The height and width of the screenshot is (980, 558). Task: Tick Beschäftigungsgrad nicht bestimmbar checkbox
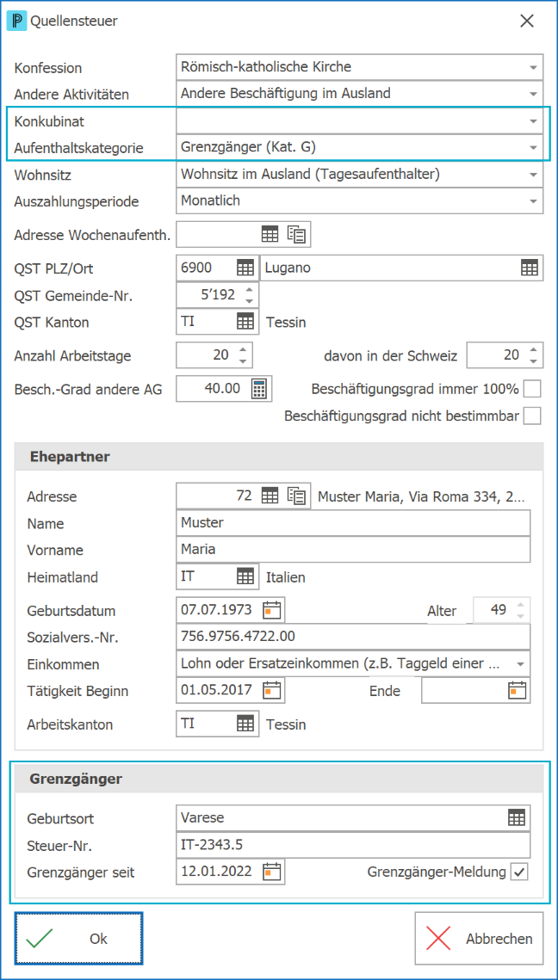pyautogui.click(x=532, y=416)
